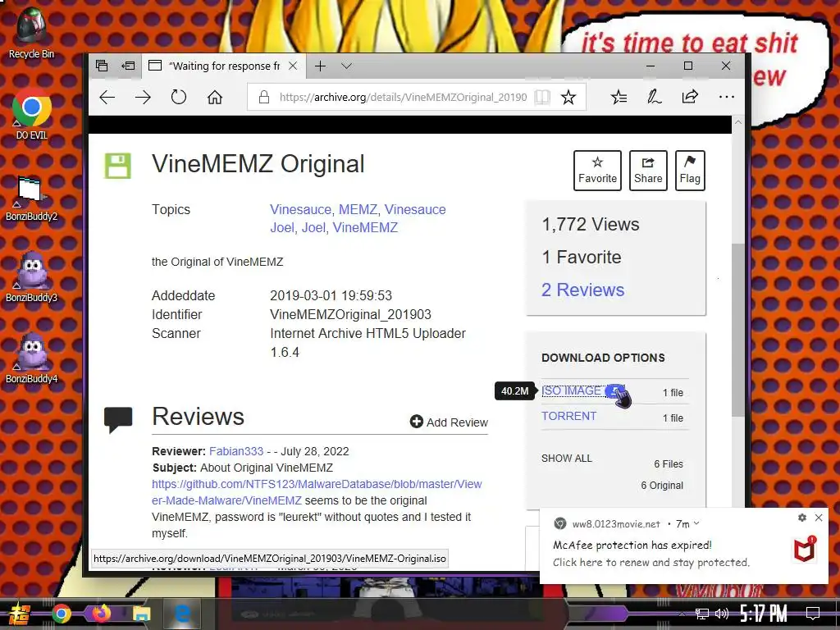Open the DO EVIL Chrome shortcut

point(31,113)
